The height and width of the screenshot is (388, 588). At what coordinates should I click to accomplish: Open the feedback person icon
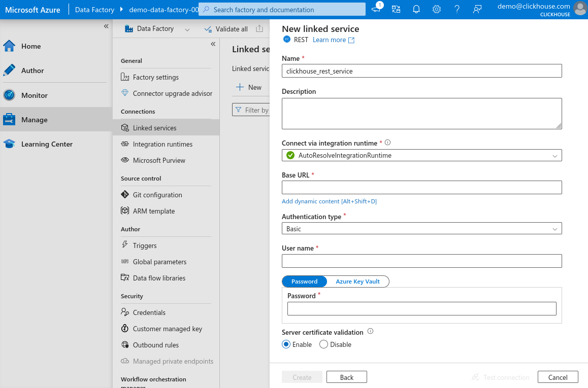(477, 9)
